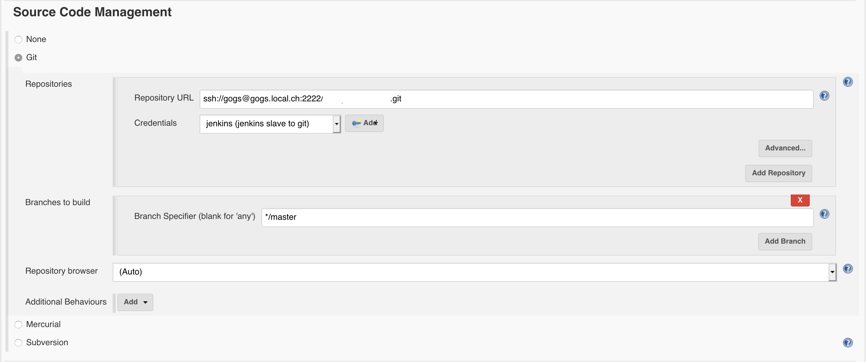Click help icon beside Repository URL
The height and width of the screenshot is (362, 868).
pos(824,96)
